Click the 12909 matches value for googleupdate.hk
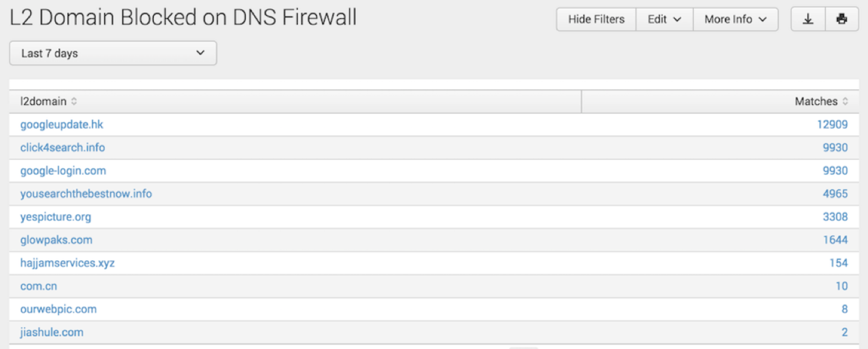This screenshot has height=349, width=868. (833, 124)
